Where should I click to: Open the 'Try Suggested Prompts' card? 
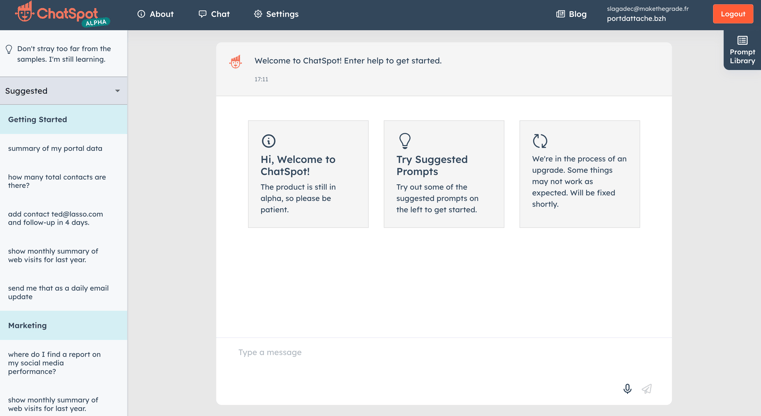[x=444, y=174]
